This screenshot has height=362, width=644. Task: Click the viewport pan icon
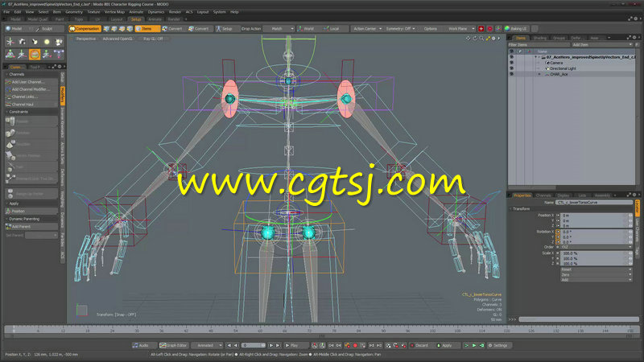click(x=468, y=39)
